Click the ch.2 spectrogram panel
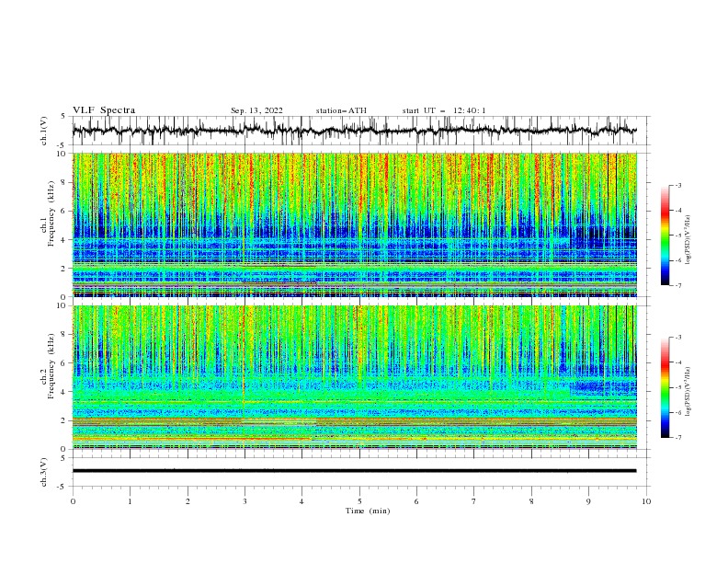This screenshot has width=728, height=563. [x=355, y=377]
